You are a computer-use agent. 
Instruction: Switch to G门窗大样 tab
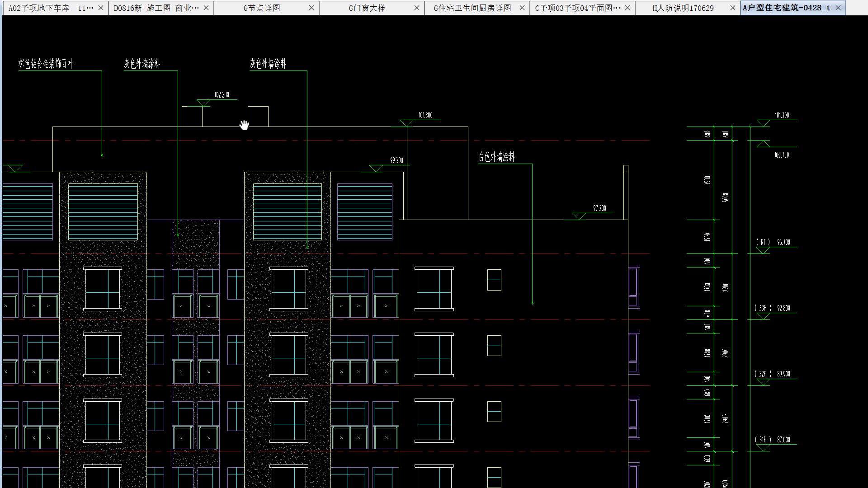click(371, 8)
